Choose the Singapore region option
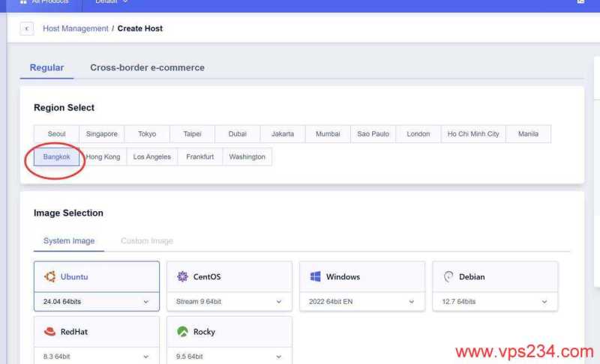The image size is (600, 364). (x=101, y=134)
